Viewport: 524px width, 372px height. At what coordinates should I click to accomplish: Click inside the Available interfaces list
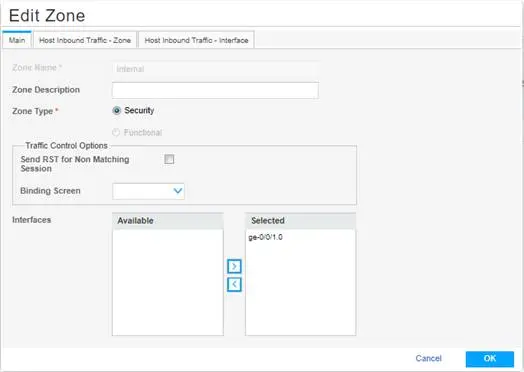(168, 282)
